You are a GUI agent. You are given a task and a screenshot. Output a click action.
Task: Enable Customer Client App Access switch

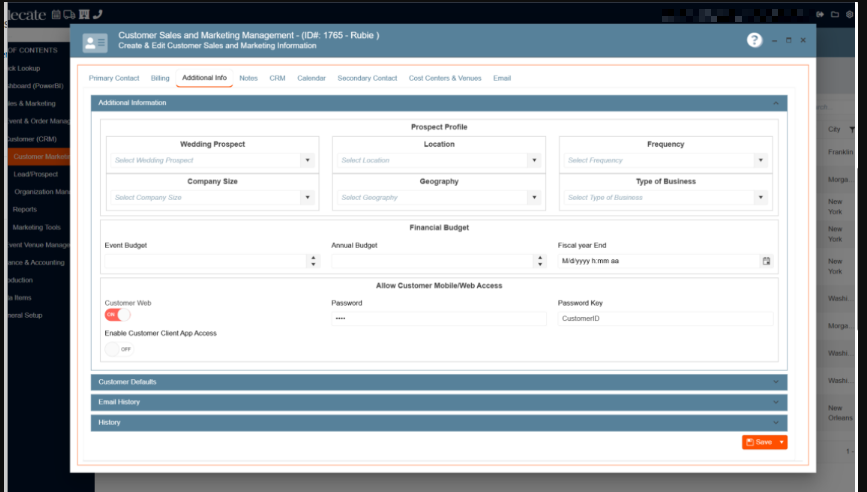pos(118,349)
